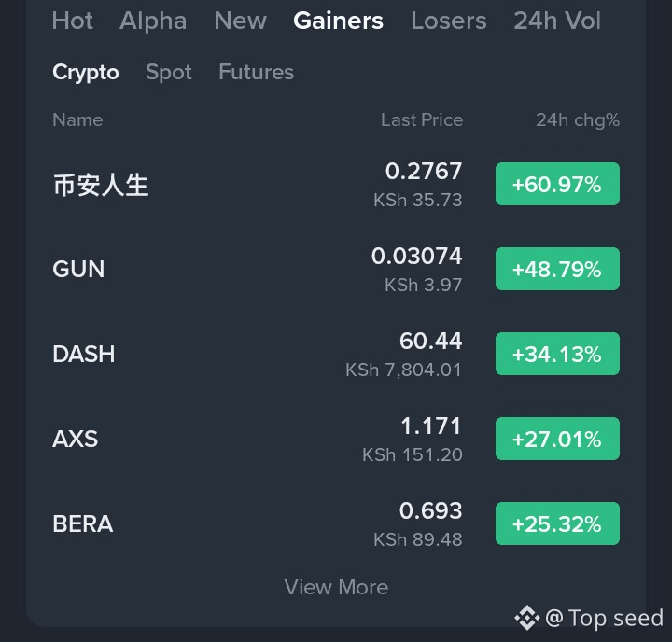Select the Crypto filter
Image resolution: width=672 pixels, height=642 pixels.
click(86, 72)
